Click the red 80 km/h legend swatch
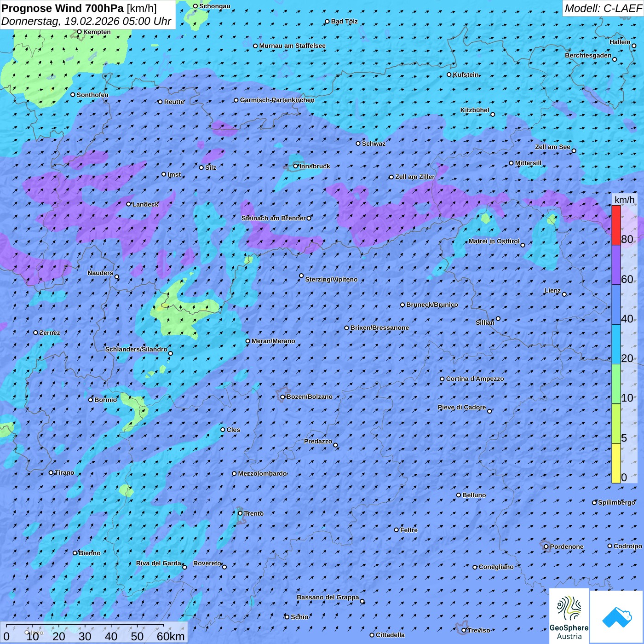This screenshot has height=644, width=644. pyautogui.click(x=616, y=225)
